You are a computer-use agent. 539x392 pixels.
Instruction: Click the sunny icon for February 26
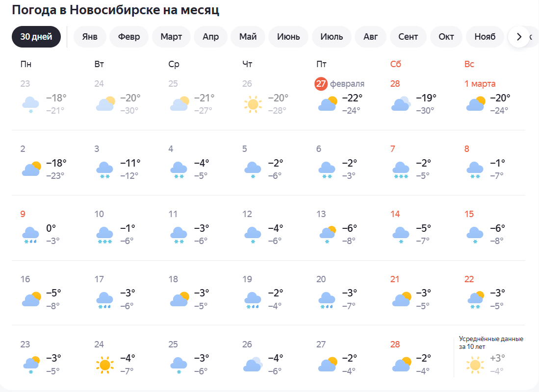253,104
